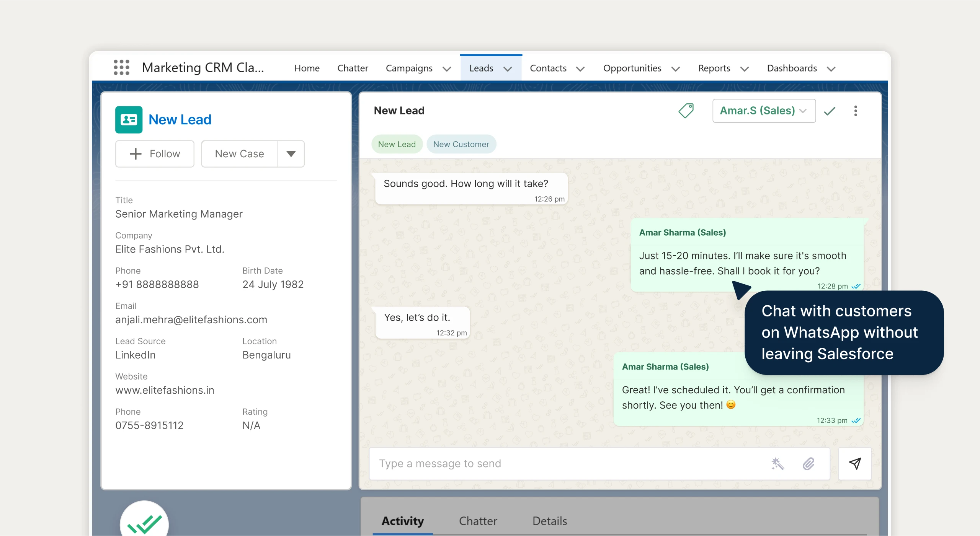
Task: Click the New Lead contact card icon
Action: 129,120
